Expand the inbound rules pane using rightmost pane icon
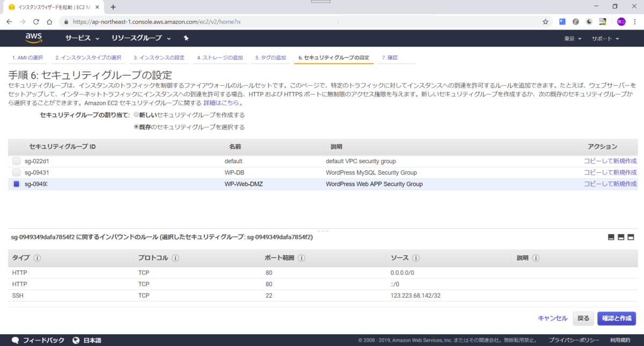This screenshot has width=644, height=346. coord(632,237)
